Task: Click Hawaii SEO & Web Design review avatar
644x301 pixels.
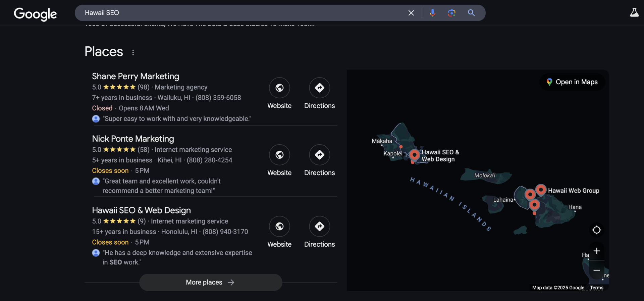Action: [x=96, y=253]
